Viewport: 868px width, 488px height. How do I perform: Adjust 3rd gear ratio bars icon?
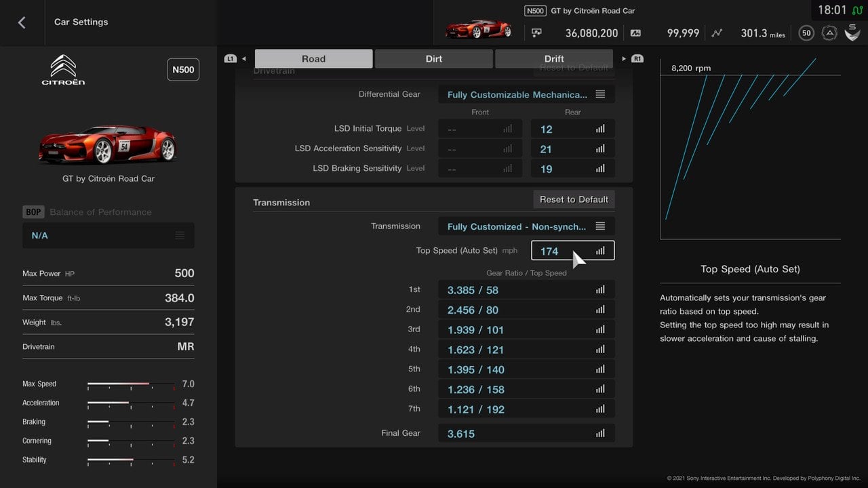click(x=600, y=329)
